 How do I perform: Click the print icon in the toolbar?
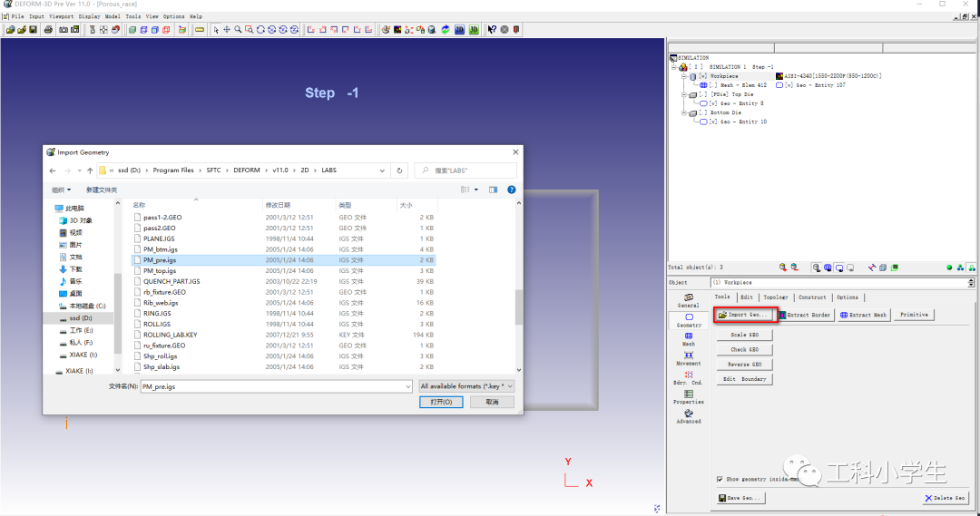click(48, 29)
